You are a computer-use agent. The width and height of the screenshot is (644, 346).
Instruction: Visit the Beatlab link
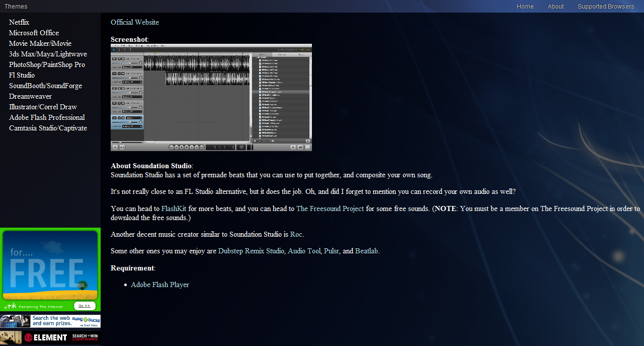367,251
